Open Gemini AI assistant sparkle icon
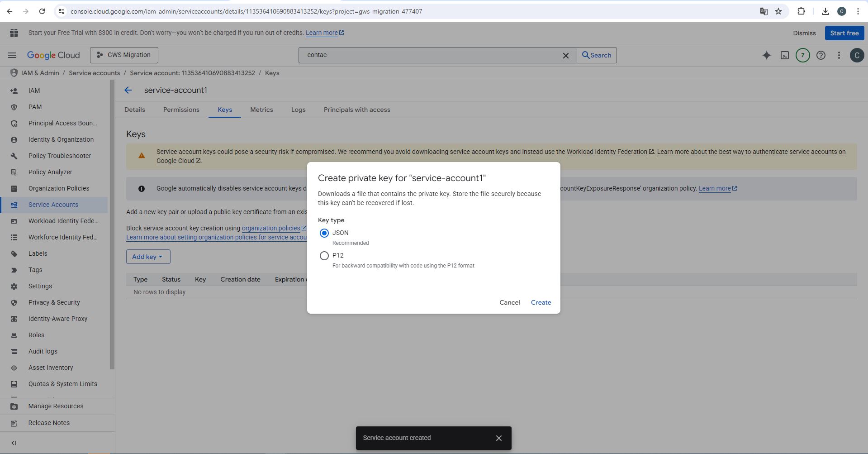The width and height of the screenshot is (868, 454). point(766,55)
